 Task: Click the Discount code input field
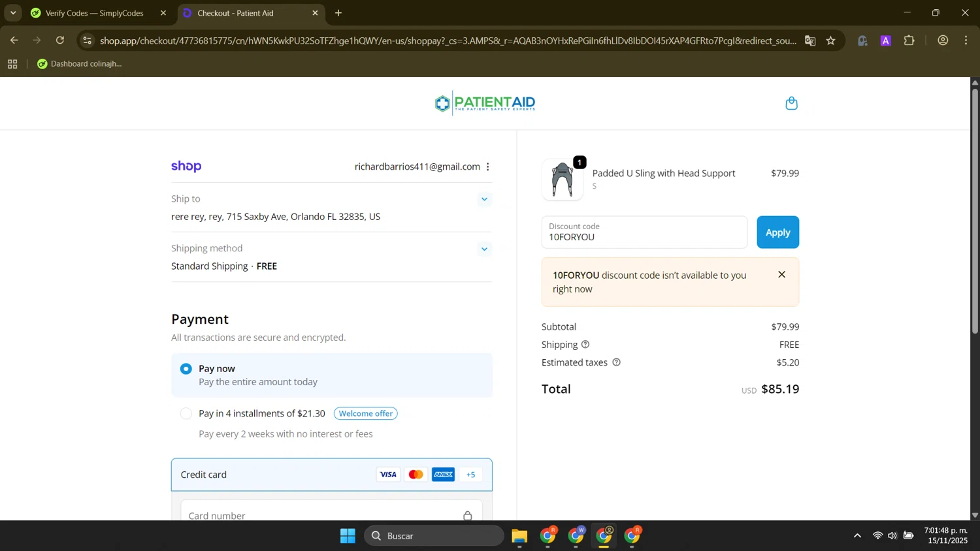point(644,232)
